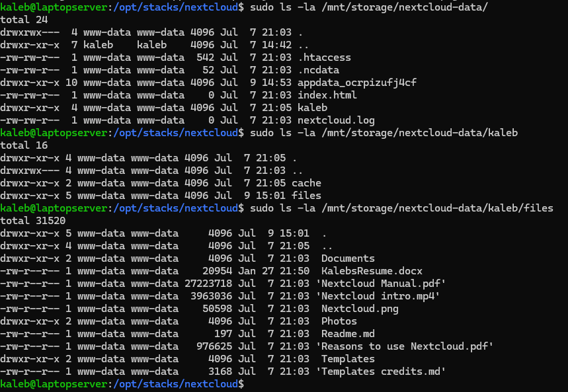
Task: Click the Documents directory name
Action: coord(348,258)
